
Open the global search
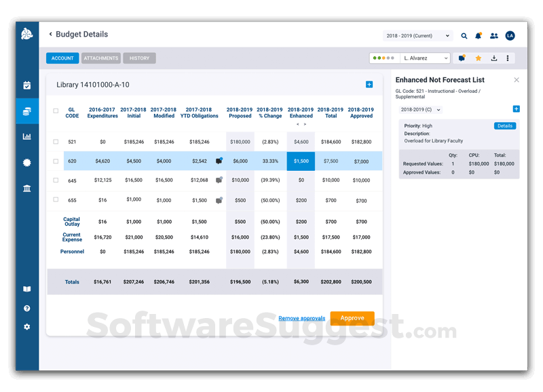click(464, 35)
